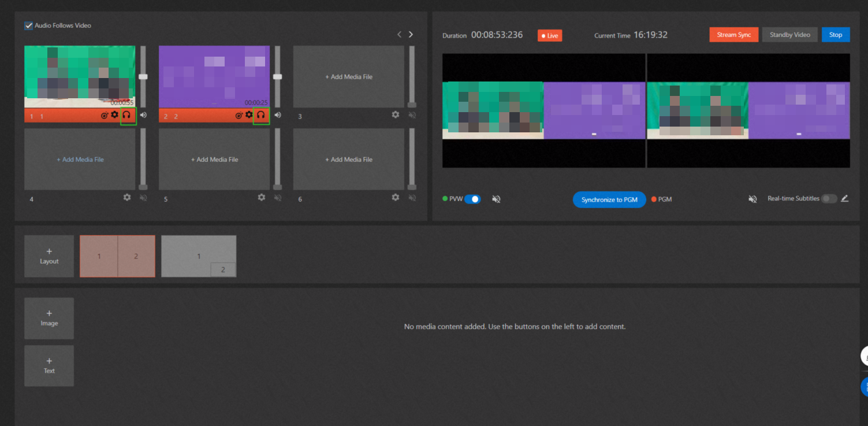Click the 'No media content added' message
The height and width of the screenshot is (426, 868).
515,327
